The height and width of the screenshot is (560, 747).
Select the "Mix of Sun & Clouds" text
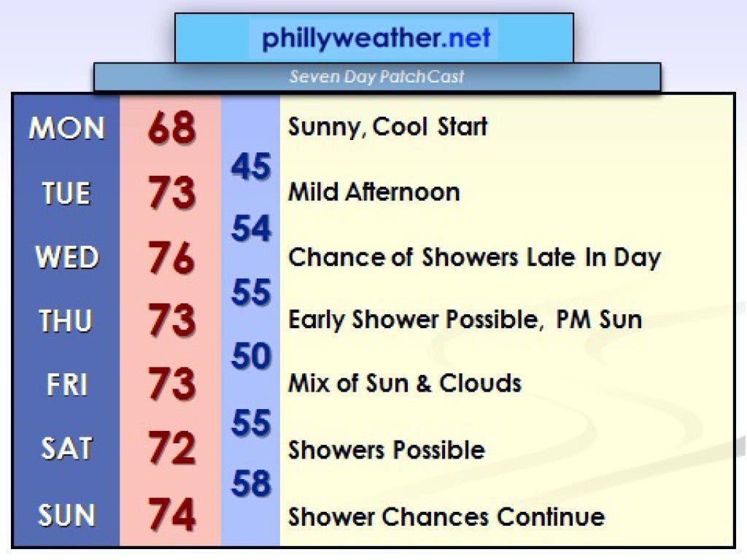[x=405, y=384]
